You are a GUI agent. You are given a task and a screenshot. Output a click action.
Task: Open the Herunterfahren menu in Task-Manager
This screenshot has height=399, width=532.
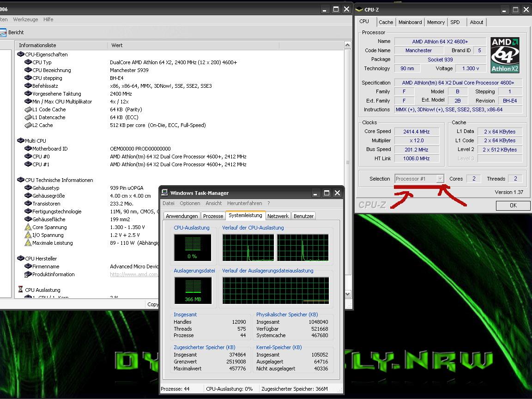[x=245, y=203]
